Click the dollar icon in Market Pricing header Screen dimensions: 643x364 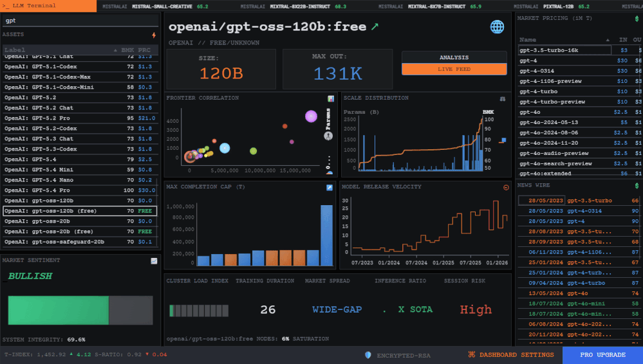[x=637, y=19]
